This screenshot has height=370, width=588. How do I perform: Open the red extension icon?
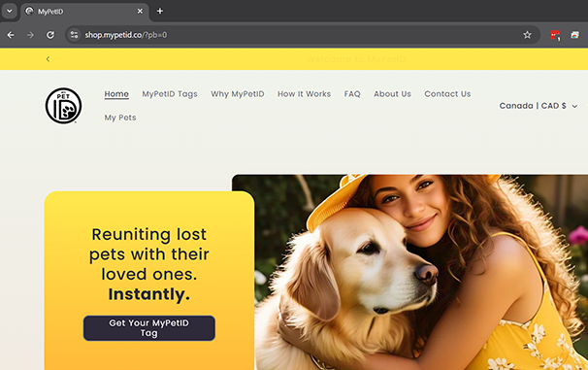[555, 35]
